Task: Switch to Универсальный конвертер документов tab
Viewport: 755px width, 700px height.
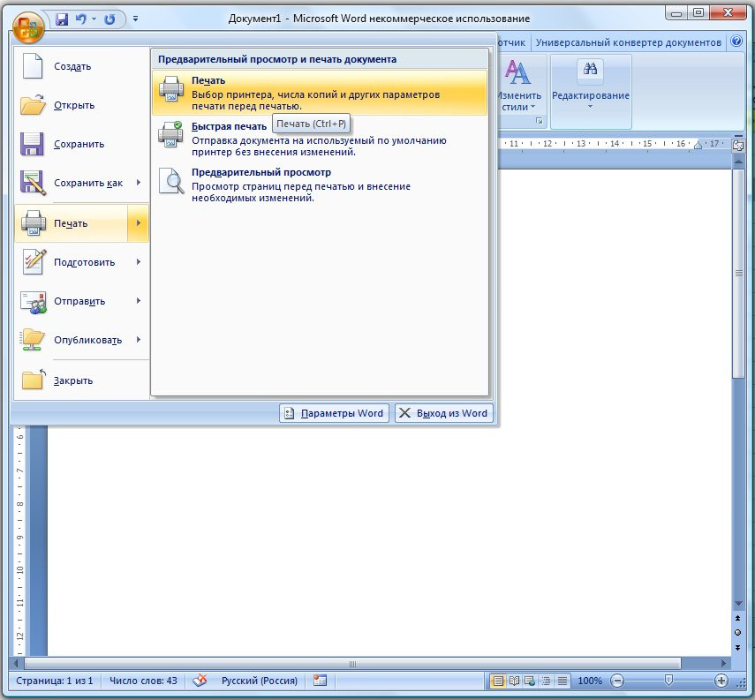Action: coord(629,42)
